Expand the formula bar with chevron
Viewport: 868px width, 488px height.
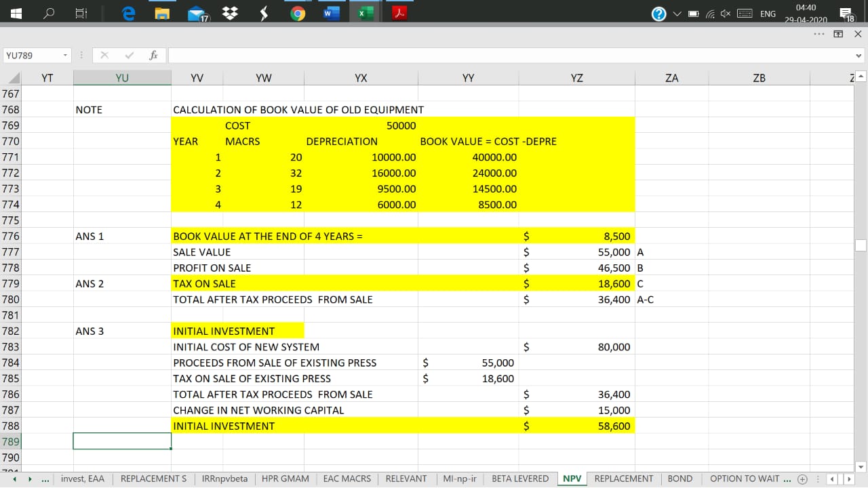coord(859,56)
